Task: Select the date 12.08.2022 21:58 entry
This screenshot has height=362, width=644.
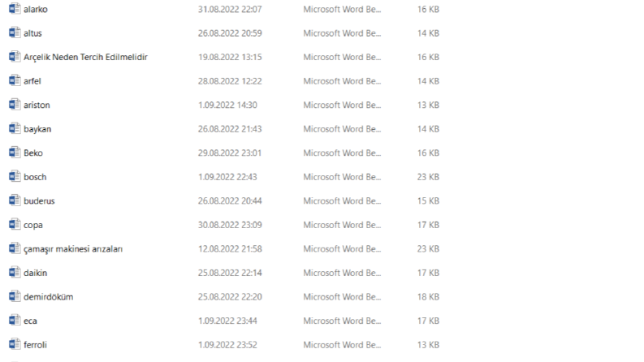Action: coord(230,248)
